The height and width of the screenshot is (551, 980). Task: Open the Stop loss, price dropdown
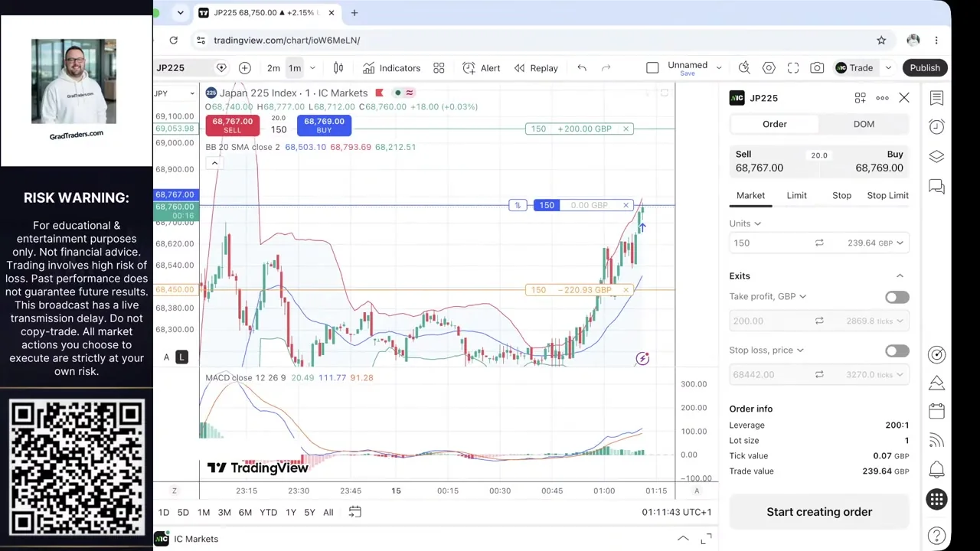766,350
